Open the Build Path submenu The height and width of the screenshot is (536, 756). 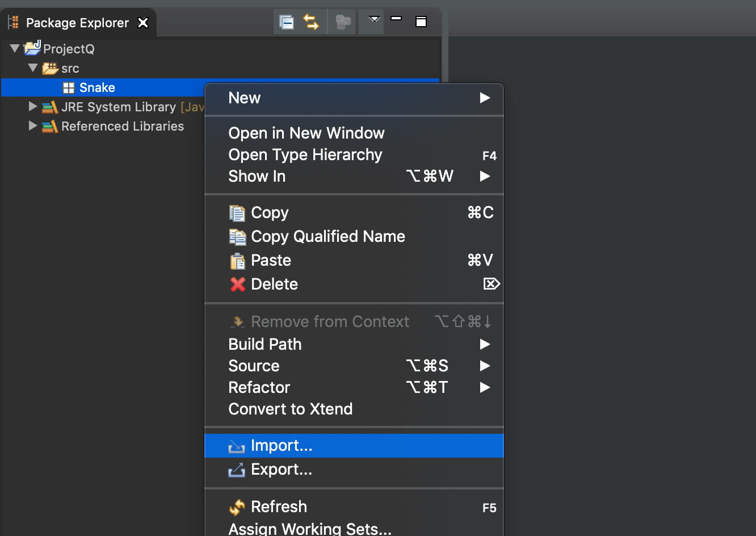[265, 344]
